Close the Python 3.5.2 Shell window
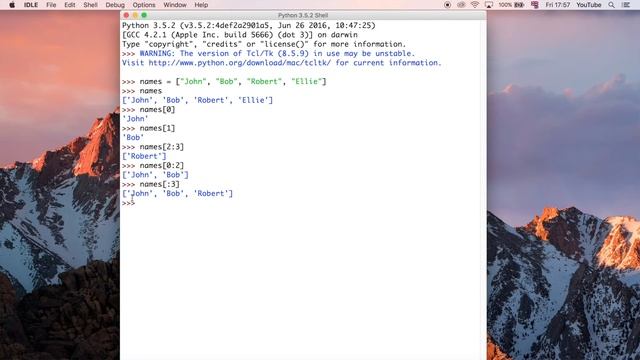Image resolution: width=640 pixels, height=360 pixels. click(x=126, y=15)
